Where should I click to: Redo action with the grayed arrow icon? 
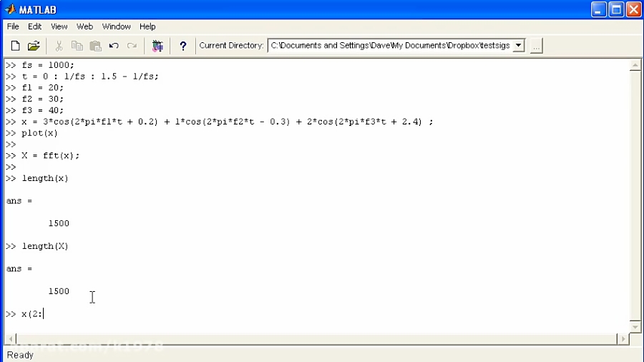click(x=132, y=46)
